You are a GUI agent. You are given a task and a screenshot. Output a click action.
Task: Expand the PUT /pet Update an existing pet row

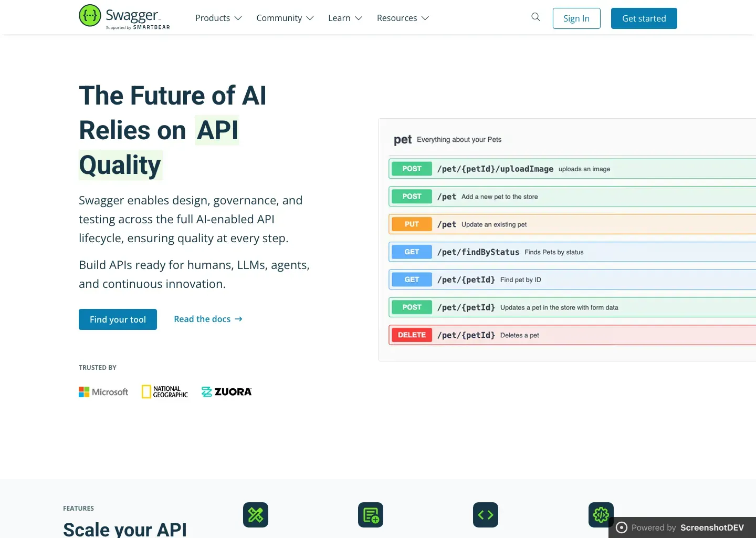572,224
